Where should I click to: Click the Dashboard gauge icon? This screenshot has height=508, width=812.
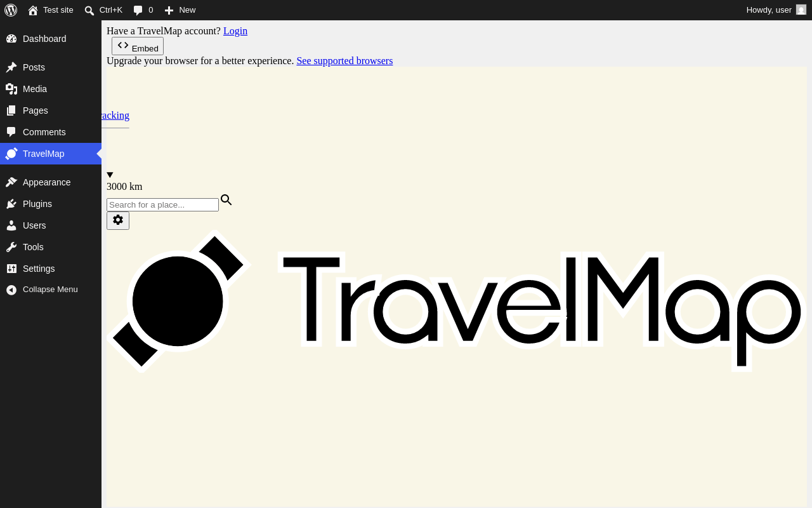tap(11, 39)
